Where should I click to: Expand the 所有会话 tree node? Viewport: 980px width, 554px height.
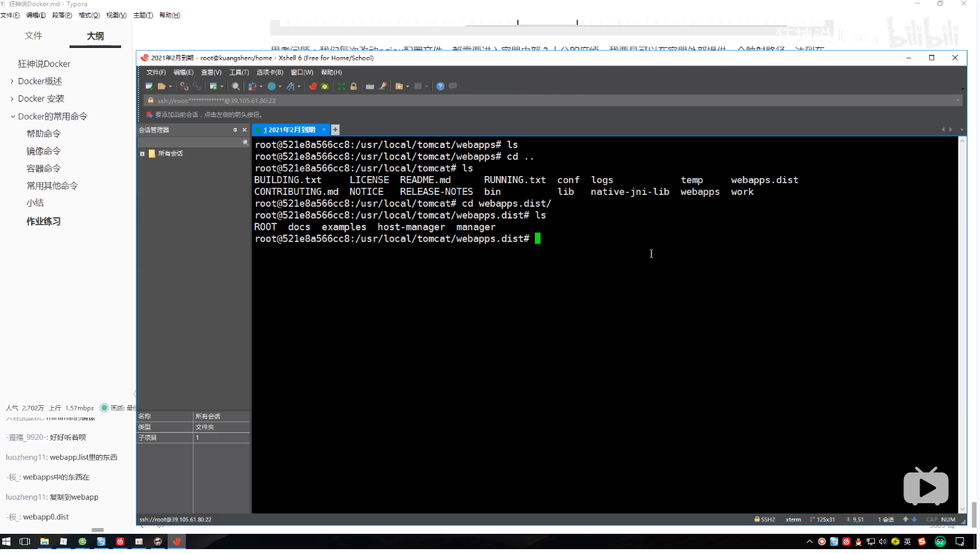point(143,154)
